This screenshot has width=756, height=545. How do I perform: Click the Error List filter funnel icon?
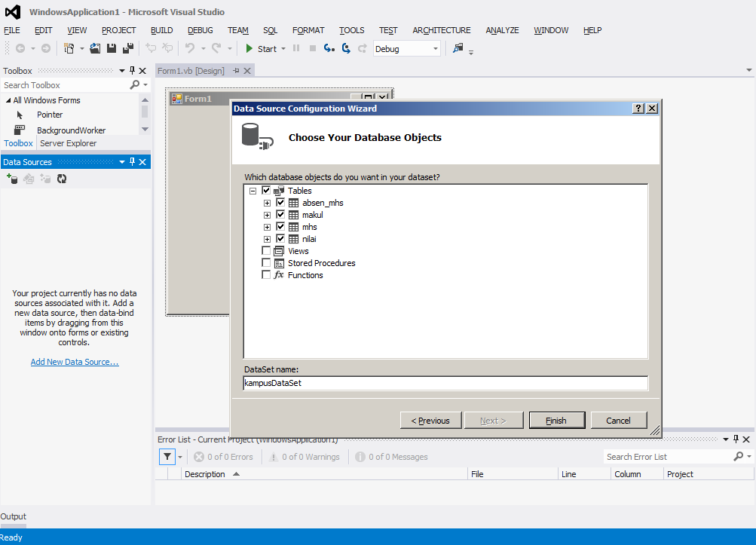167,457
